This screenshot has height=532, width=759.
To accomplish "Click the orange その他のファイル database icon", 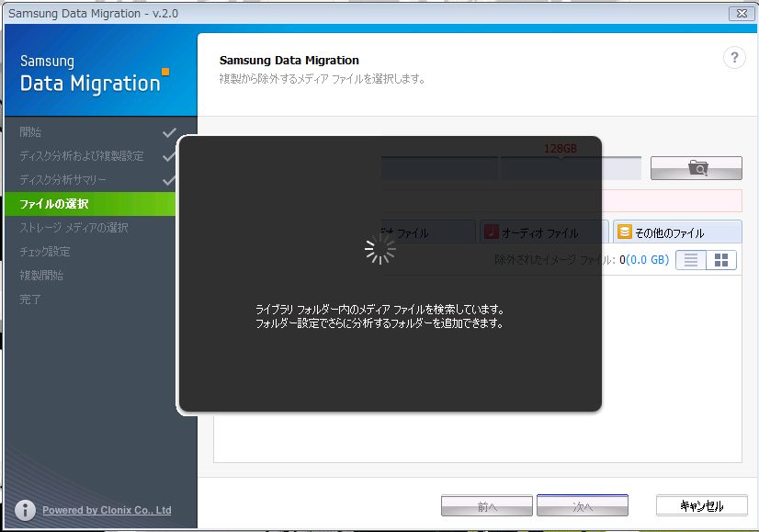I will [x=624, y=232].
